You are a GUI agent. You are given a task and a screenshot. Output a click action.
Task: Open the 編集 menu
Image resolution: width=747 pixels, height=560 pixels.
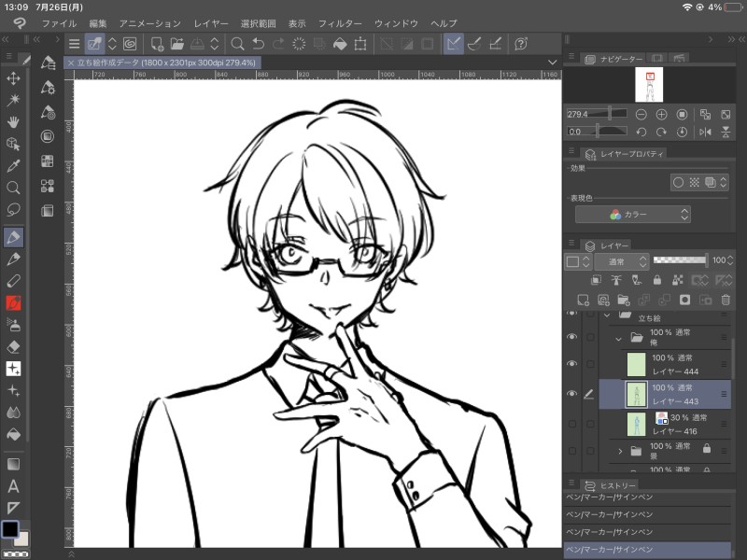click(x=98, y=23)
